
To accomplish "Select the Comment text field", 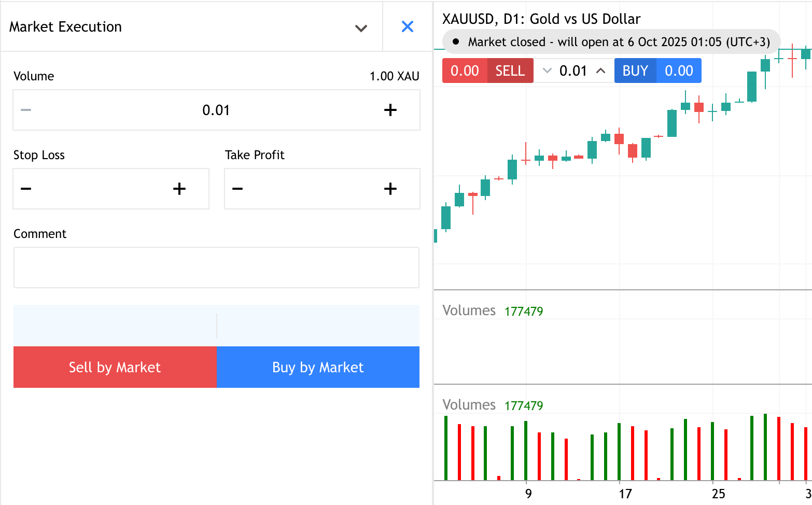I will 216,268.
